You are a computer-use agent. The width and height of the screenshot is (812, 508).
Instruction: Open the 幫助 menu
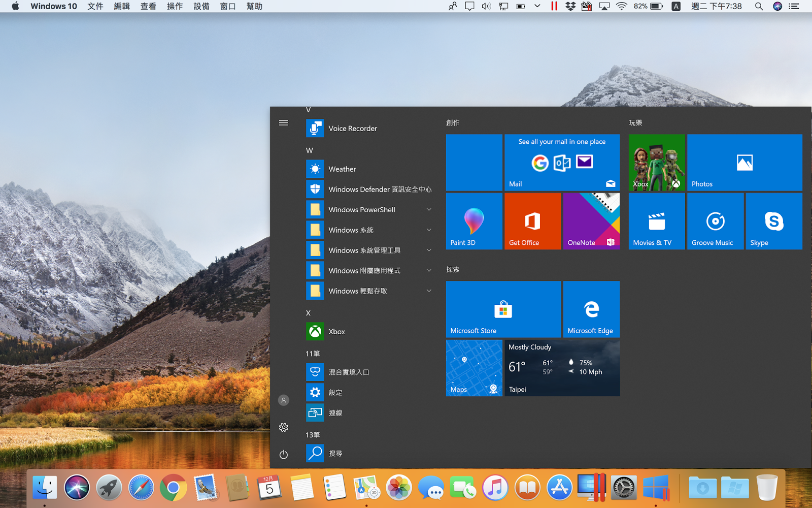(x=254, y=6)
